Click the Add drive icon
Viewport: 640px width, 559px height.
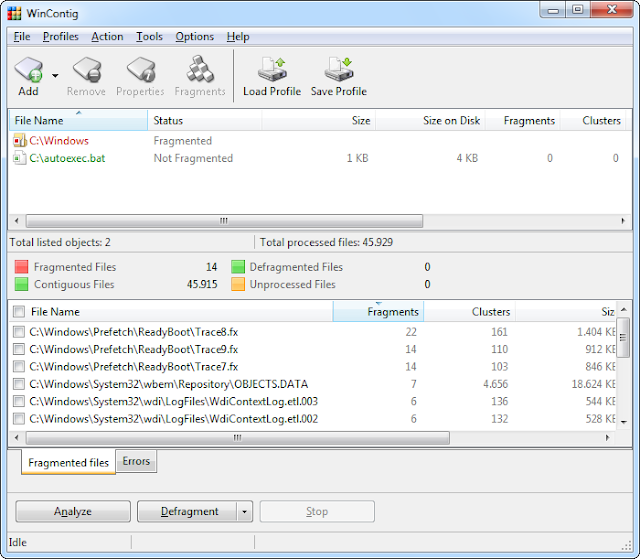click(x=28, y=69)
